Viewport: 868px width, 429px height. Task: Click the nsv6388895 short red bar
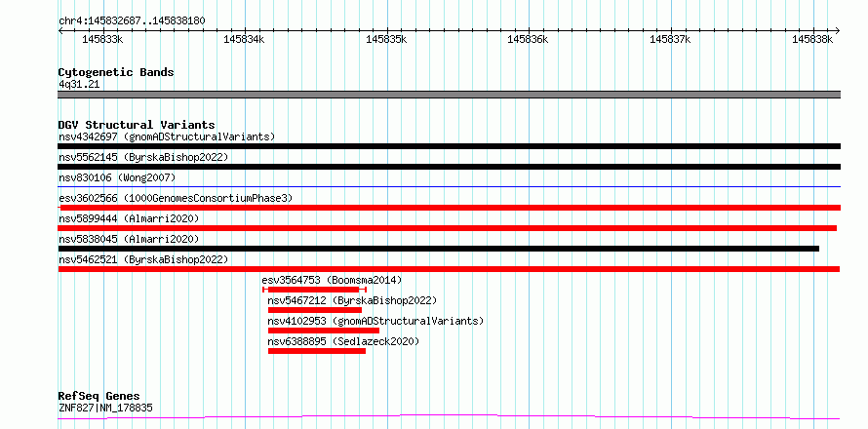(x=317, y=351)
